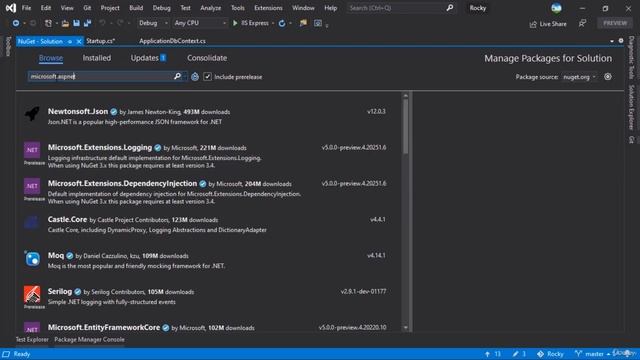
Task: Click the Open File folder icon
Action: click(x=65, y=23)
